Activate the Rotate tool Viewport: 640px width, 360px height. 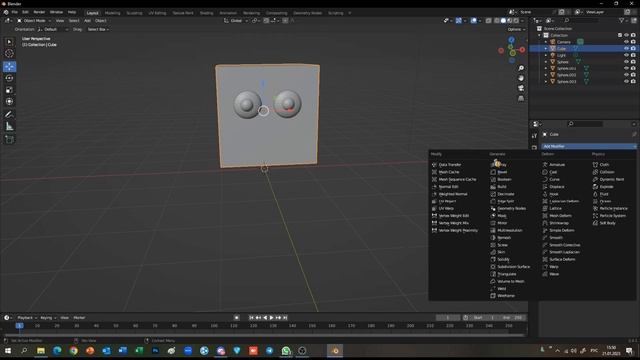tap(9, 78)
